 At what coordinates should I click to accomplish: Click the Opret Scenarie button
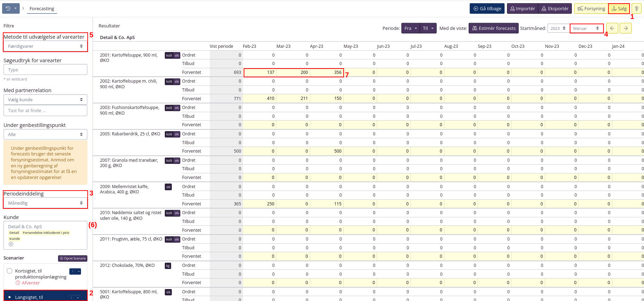(73, 258)
